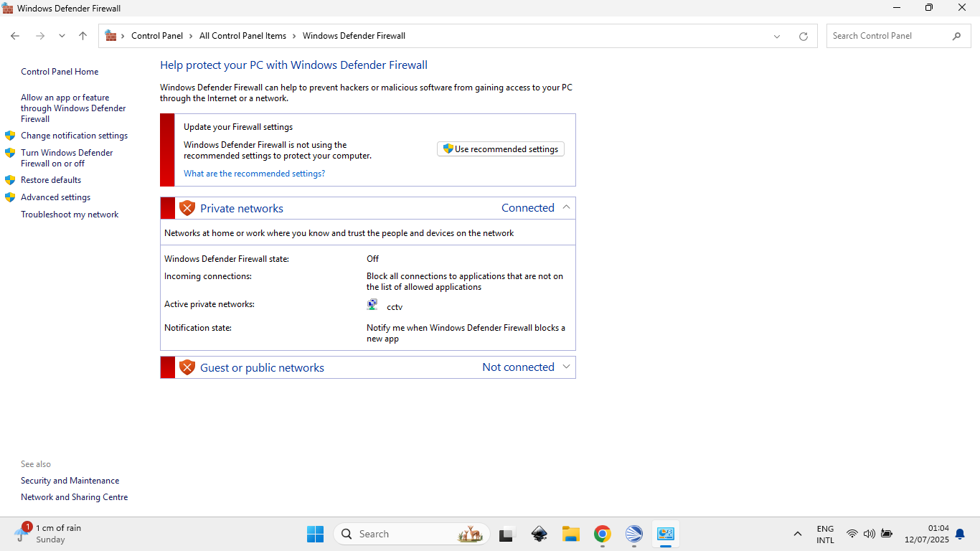Open Inkscape from the taskbar
This screenshot has height=551, width=980.
[540, 534]
